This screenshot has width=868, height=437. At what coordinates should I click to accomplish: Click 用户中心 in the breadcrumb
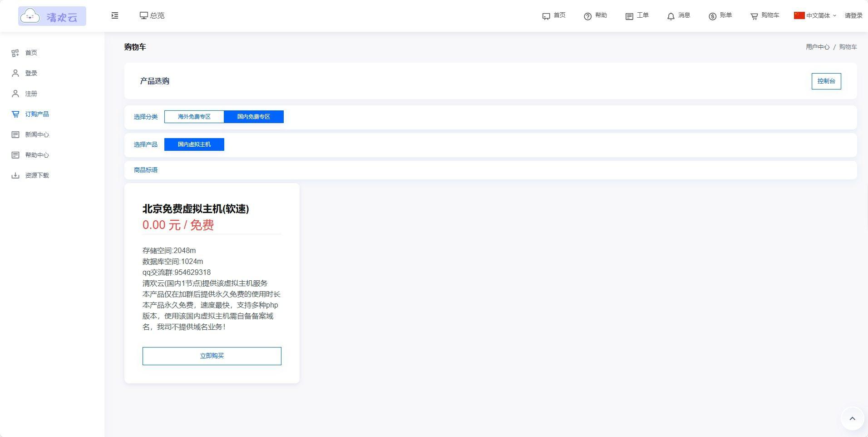coord(817,47)
